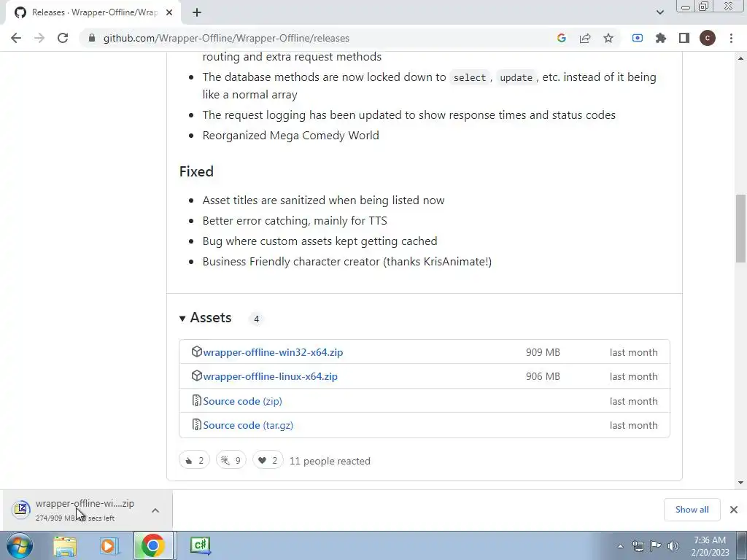Image resolution: width=747 pixels, height=560 pixels.
Task: Toggle the Chrome side panel icon
Action: [684, 38]
